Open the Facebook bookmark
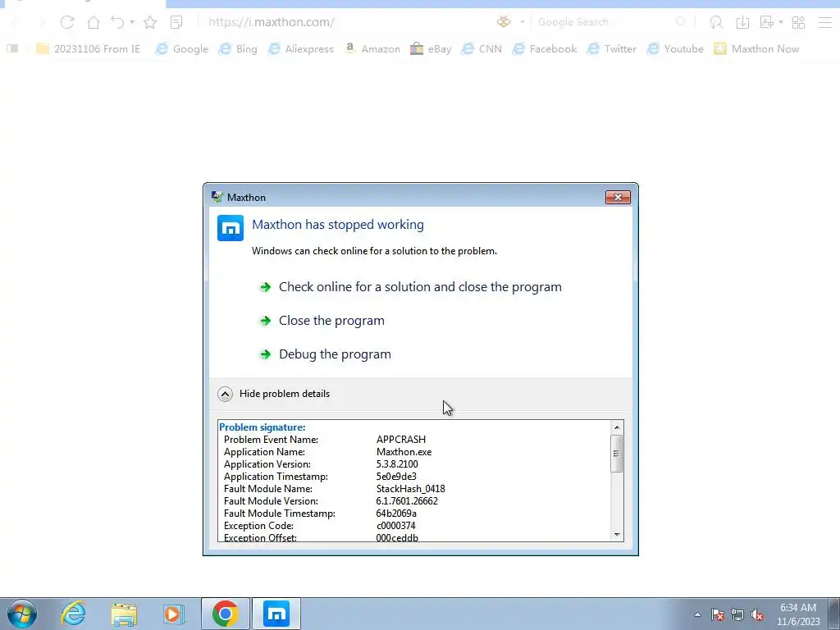The width and height of the screenshot is (840, 630). (x=545, y=48)
